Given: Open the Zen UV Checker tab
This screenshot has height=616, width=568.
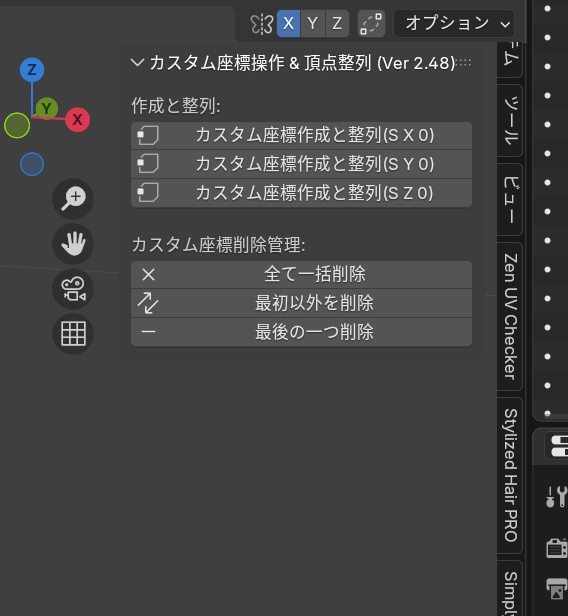Looking at the screenshot, I should click(x=510, y=317).
